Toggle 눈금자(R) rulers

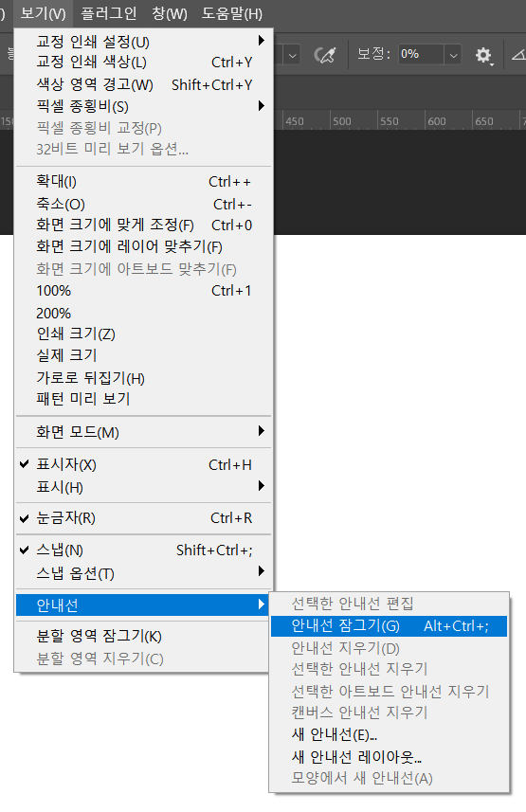tap(144, 518)
